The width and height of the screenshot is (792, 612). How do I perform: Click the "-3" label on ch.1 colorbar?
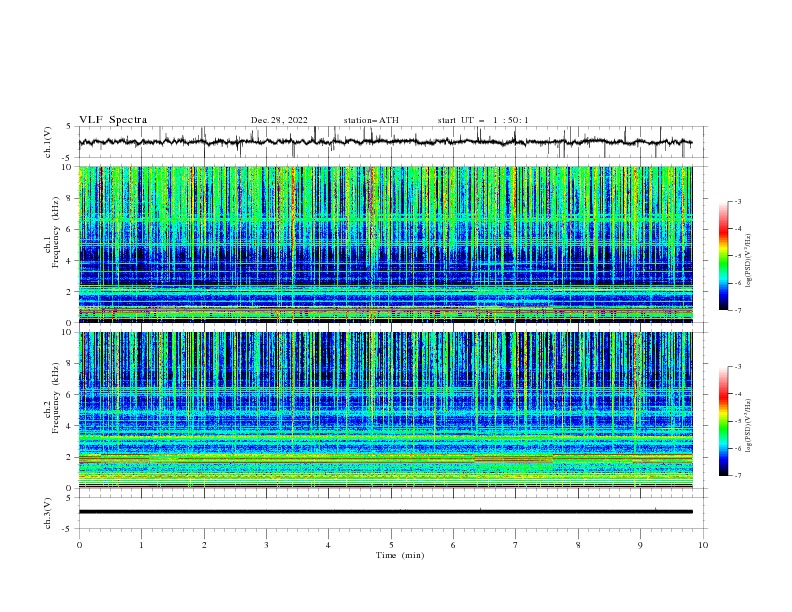737,201
